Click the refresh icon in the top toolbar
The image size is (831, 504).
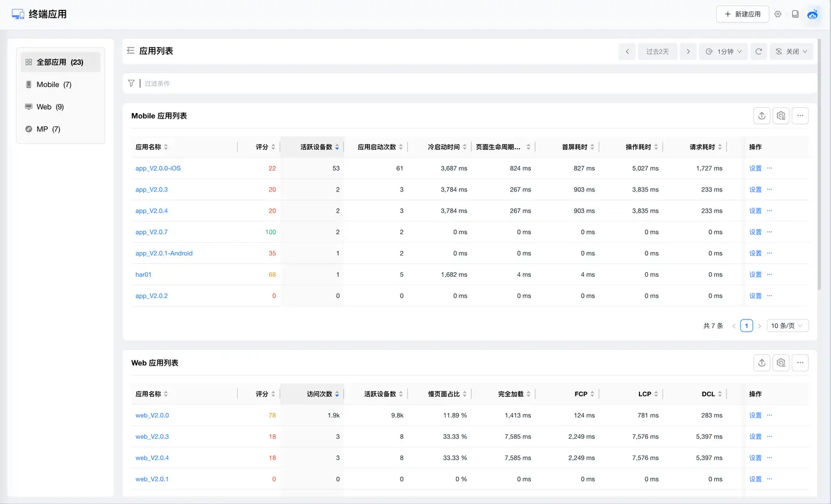(758, 51)
